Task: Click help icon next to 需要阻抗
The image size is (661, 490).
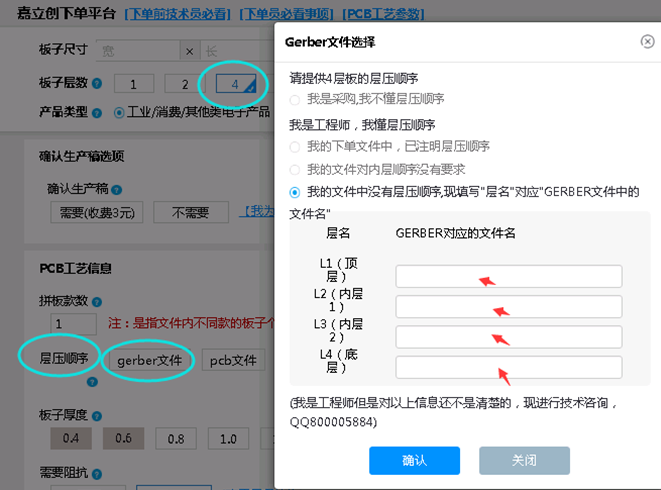Action: point(95,472)
